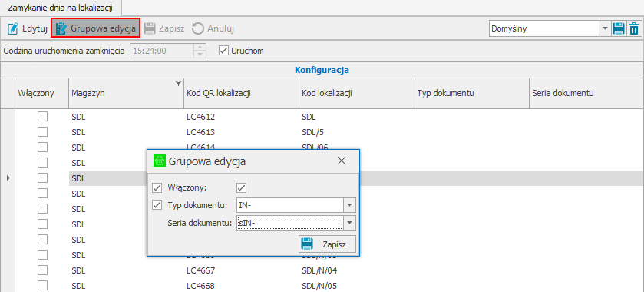644x292 pixels.
Task: Sort by the Seria dokumentu header
Action: (586, 93)
